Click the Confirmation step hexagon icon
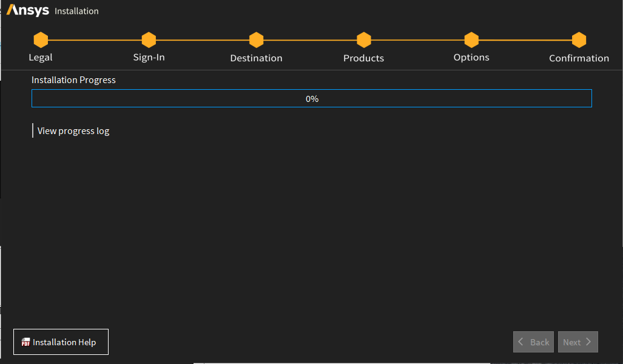623x364 pixels. pyautogui.click(x=579, y=40)
